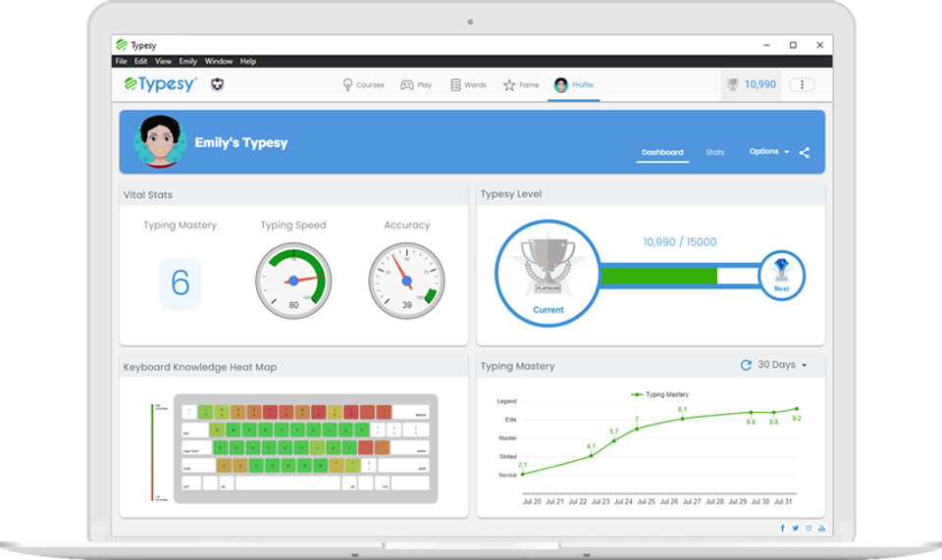The height and width of the screenshot is (560, 942).
Task: Refresh the Typing Mastery chart
Action: [746, 365]
